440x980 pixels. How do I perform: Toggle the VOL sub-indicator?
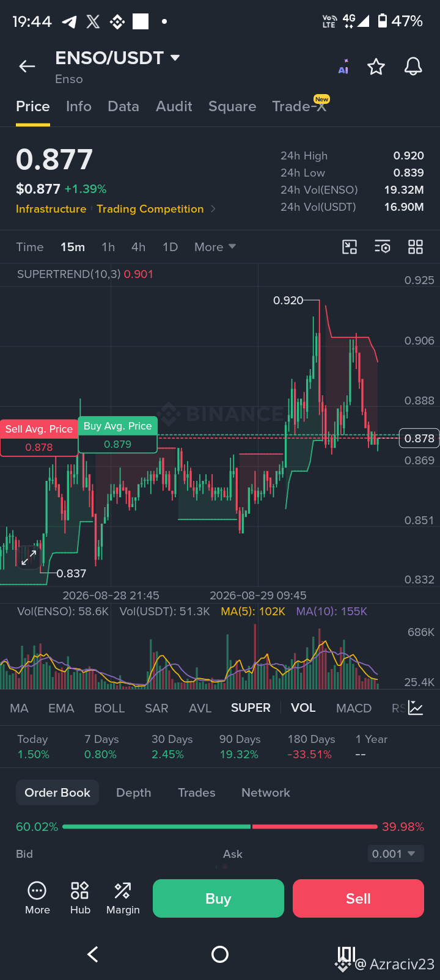click(x=303, y=708)
